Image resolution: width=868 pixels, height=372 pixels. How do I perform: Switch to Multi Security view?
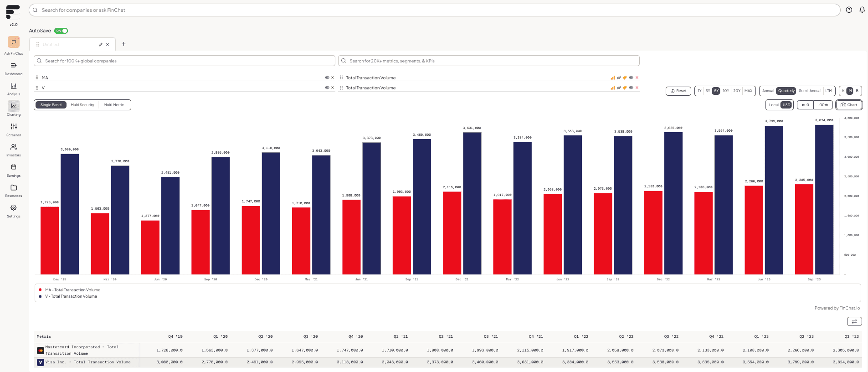pyautogui.click(x=82, y=105)
